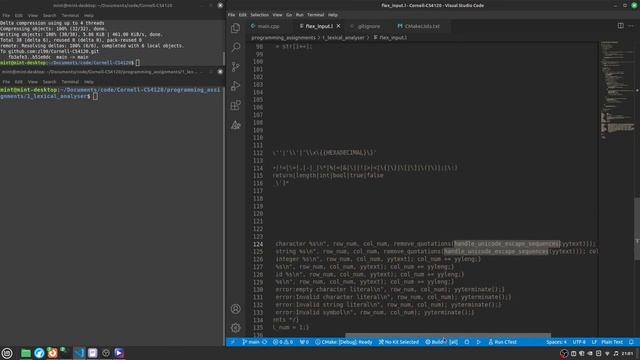
Task: Expand programming_assignments breadcrumb
Action: (x=283, y=38)
